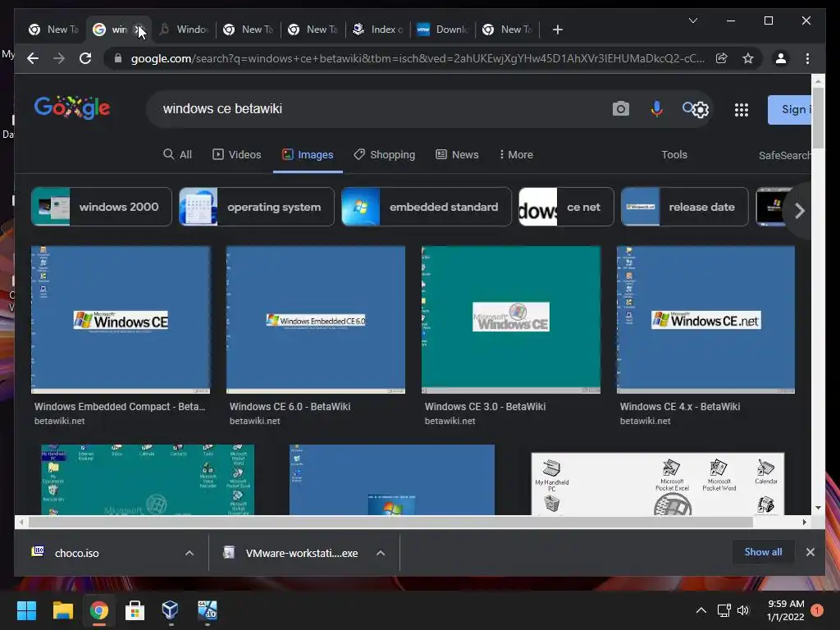840x630 pixels.
Task: Select the ce net suggestion chip
Action: pos(566,207)
